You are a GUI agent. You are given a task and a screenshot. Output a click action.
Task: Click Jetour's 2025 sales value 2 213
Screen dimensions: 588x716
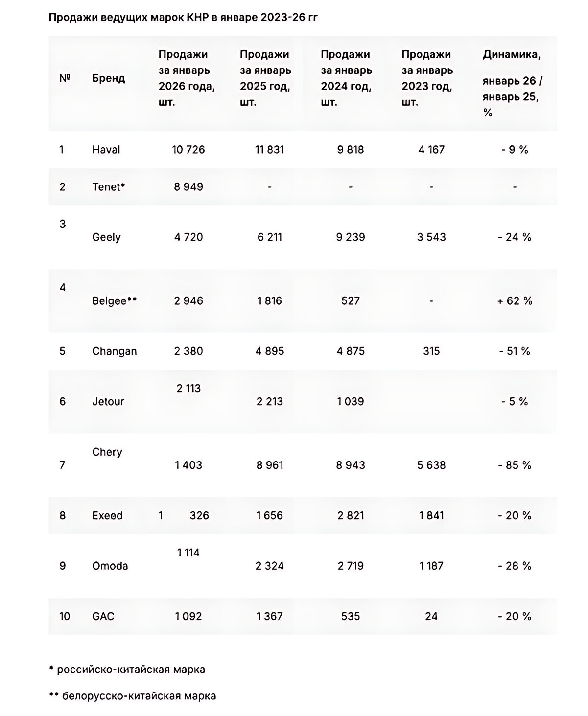[x=269, y=402]
